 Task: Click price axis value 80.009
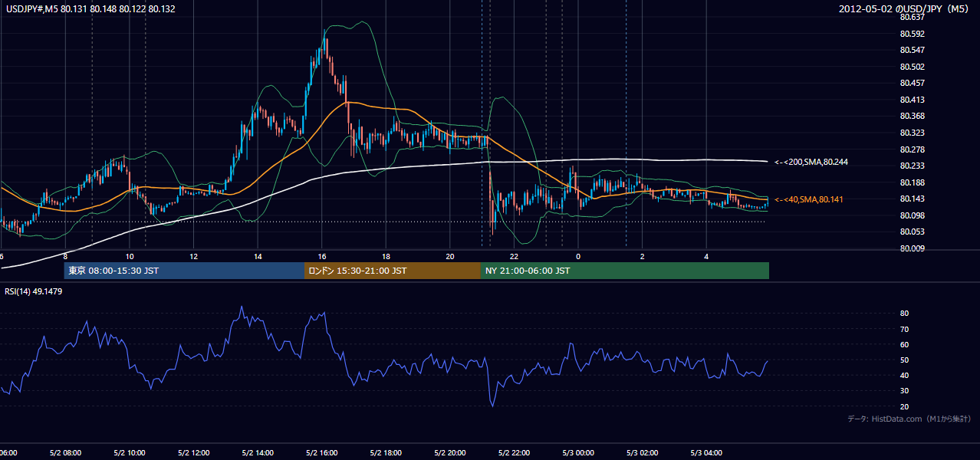(912, 248)
